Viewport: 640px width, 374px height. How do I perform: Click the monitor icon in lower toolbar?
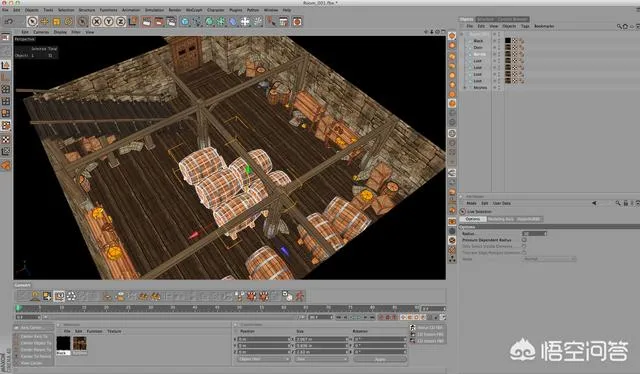point(59,296)
